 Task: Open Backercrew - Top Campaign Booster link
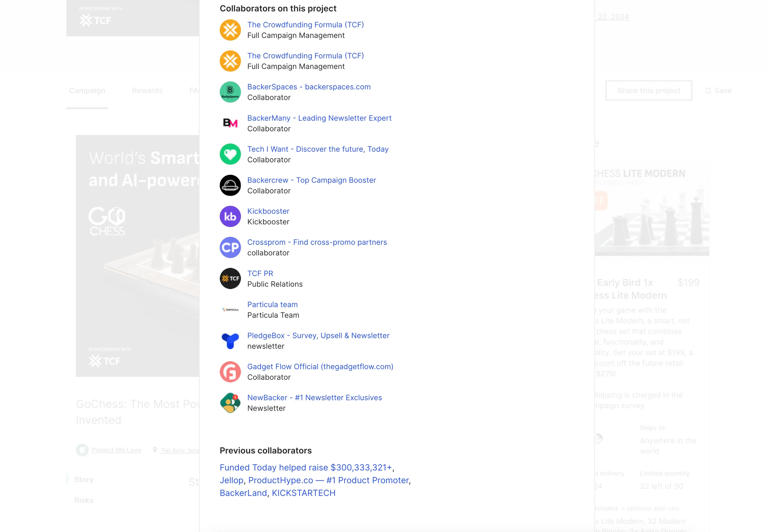tap(312, 180)
